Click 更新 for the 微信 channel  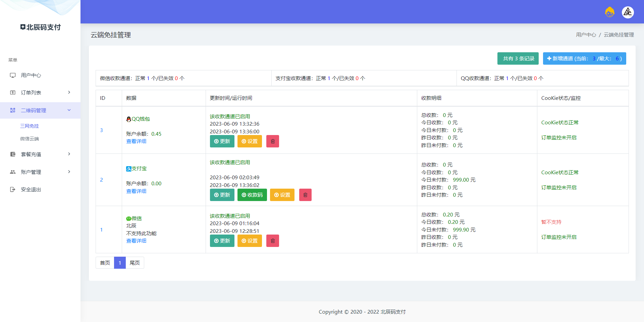[x=222, y=241]
